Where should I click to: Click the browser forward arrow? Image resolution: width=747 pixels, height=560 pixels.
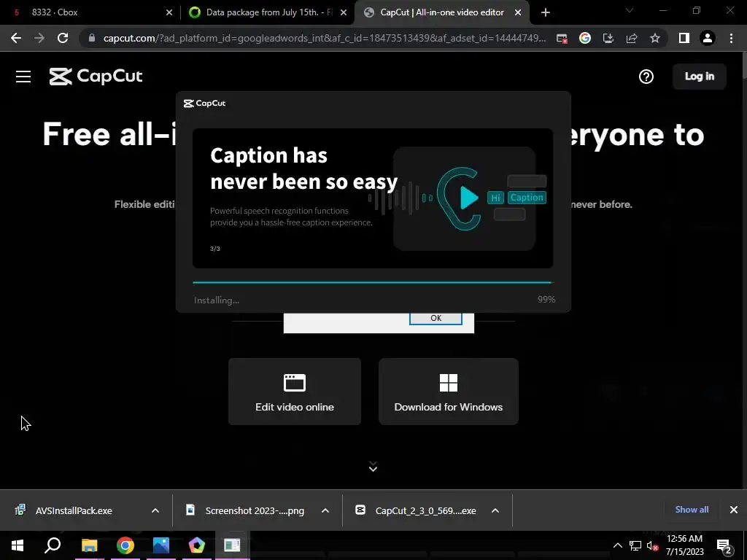(x=39, y=38)
